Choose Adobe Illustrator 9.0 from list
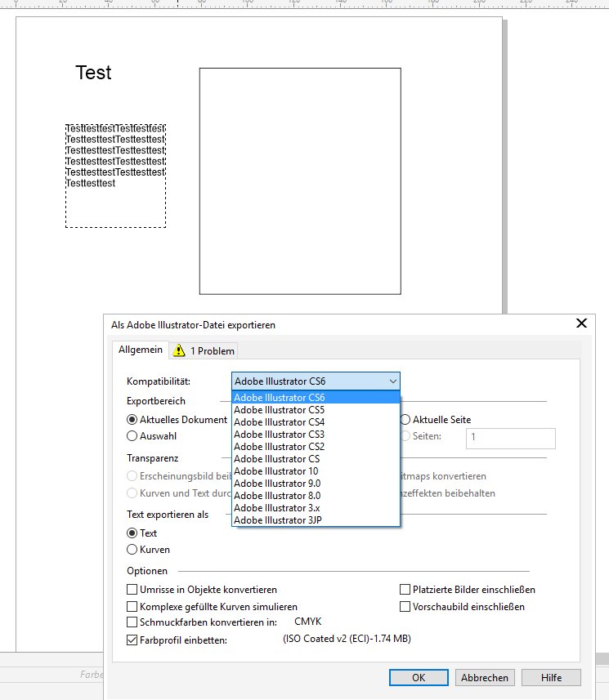 [x=316, y=484]
